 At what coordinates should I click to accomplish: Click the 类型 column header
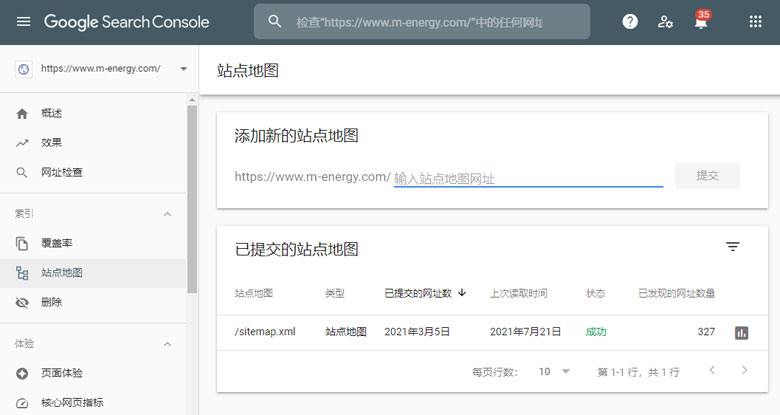click(x=335, y=293)
